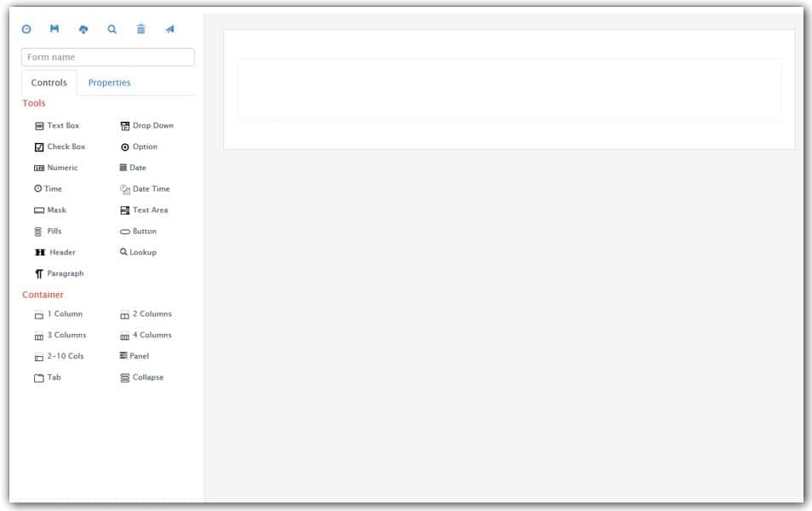Screen dimensions: 812x511
Task: Select the Numeric control
Action: [x=62, y=167]
